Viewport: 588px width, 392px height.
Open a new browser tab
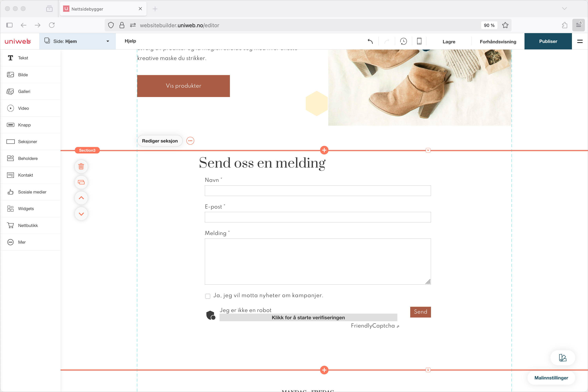tap(155, 9)
